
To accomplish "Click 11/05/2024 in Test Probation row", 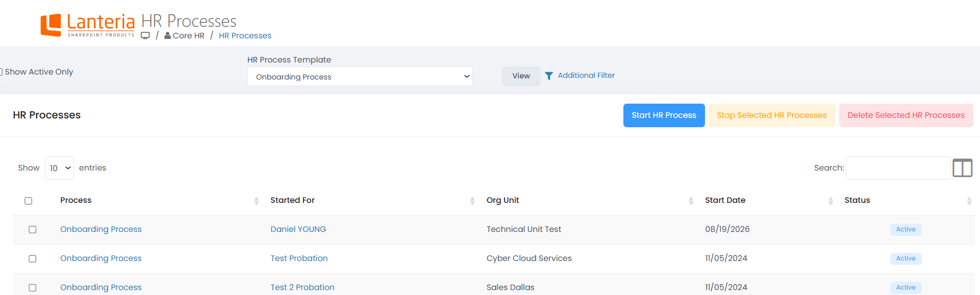I will coord(726,258).
